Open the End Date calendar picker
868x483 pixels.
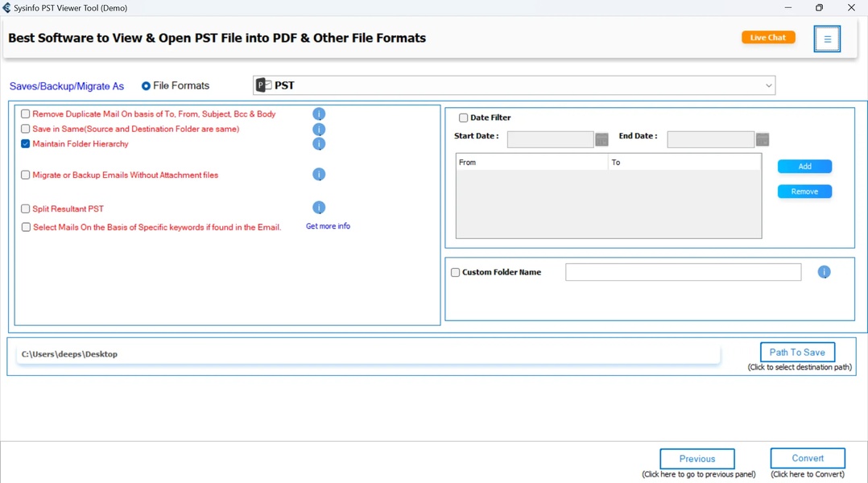click(763, 139)
